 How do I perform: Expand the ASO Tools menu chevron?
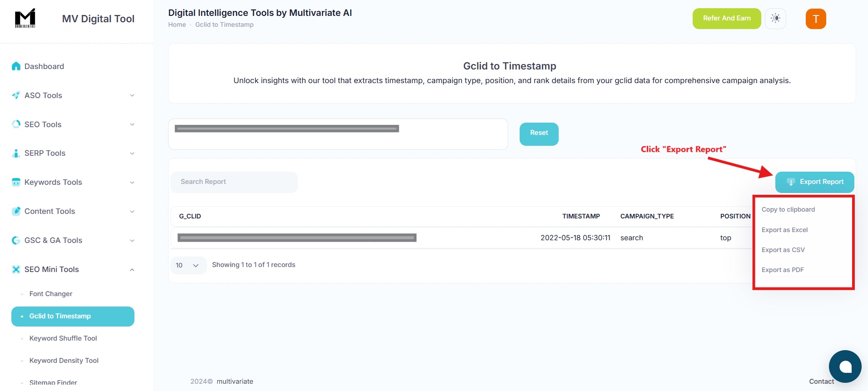[132, 95]
